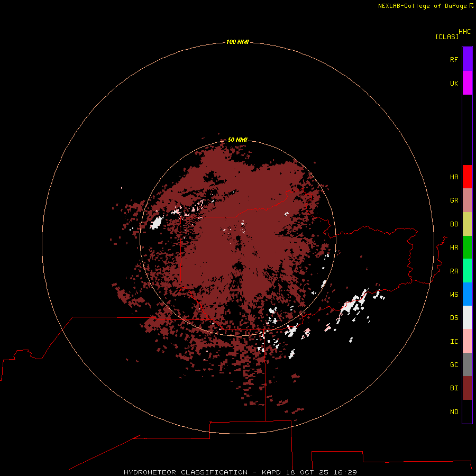Image resolution: width=476 pixels, height=476 pixels.
Task: Click the HR legend label
Action: [x=454, y=248]
